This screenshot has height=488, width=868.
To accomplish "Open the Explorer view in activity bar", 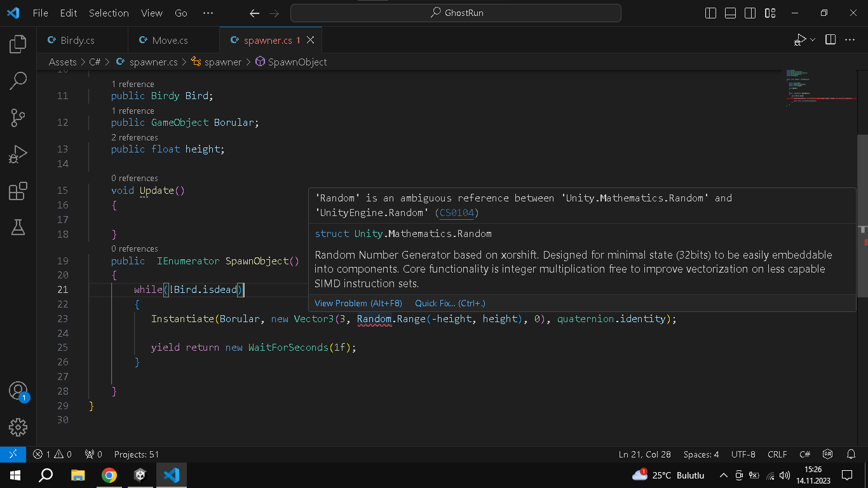I will 18,44.
